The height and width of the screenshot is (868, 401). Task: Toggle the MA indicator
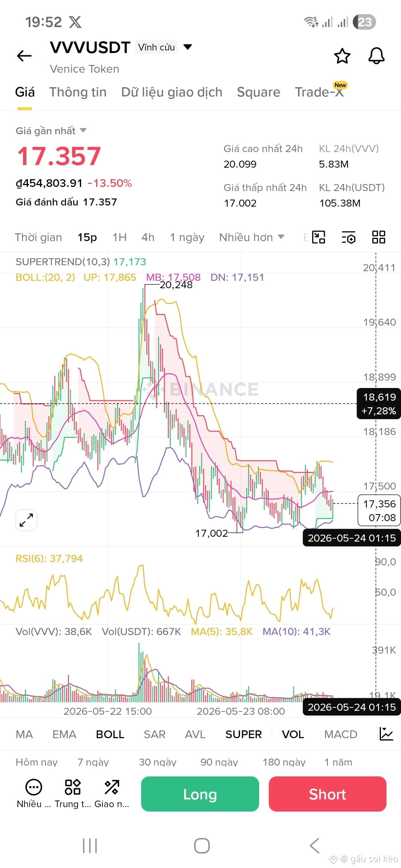[24, 734]
